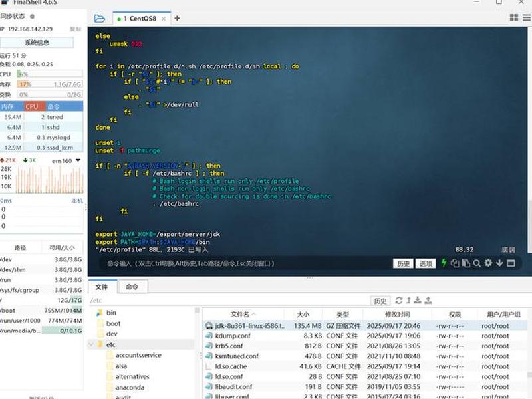Click the kdump.conf file icon
This screenshot has width=532, height=399.
[209, 336]
